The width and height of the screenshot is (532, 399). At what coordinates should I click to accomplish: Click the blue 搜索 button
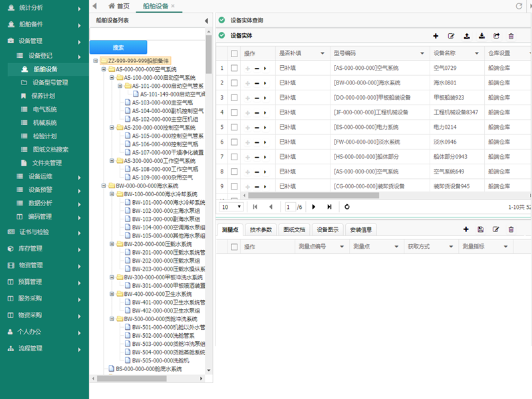coord(118,47)
